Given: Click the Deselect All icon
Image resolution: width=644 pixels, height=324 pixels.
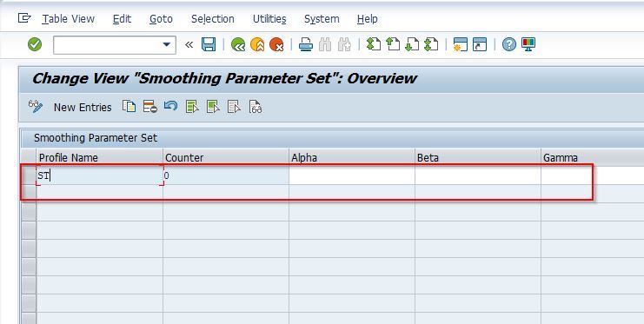Looking at the screenshot, I should 234,107.
